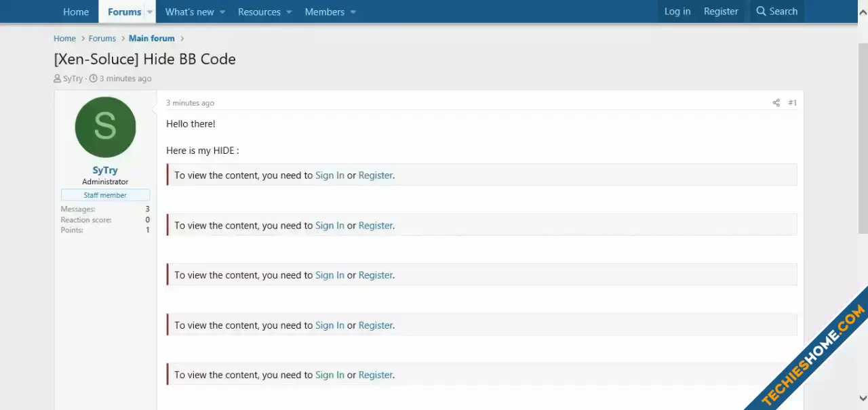This screenshot has width=868, height=410.
Task: Expand the Members dropdown arrow
Action: click(x=353, y=12)
